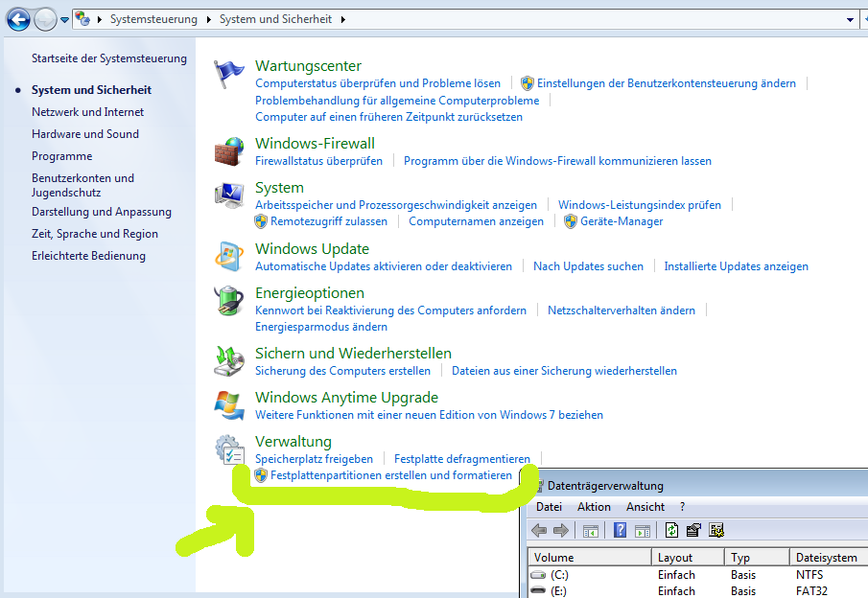Open Benutzerkonten und Jugendschutz
868x598 pixels.
[83, 185]
